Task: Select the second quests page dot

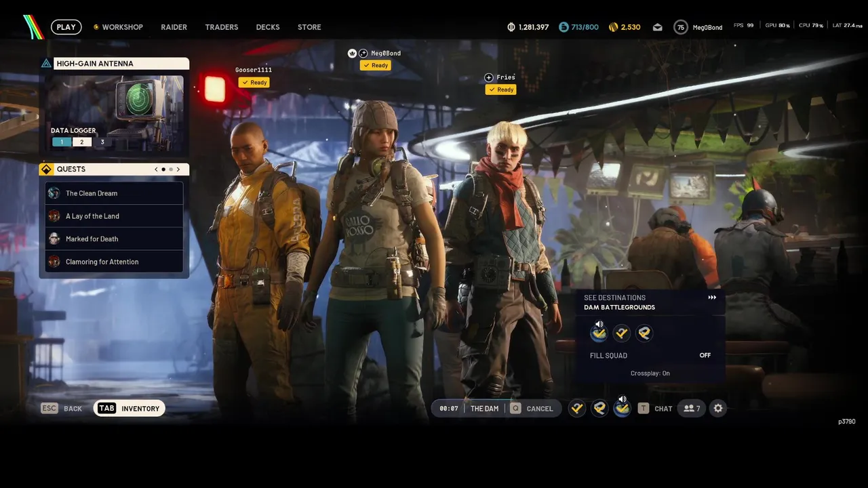Action: [171, 169]
